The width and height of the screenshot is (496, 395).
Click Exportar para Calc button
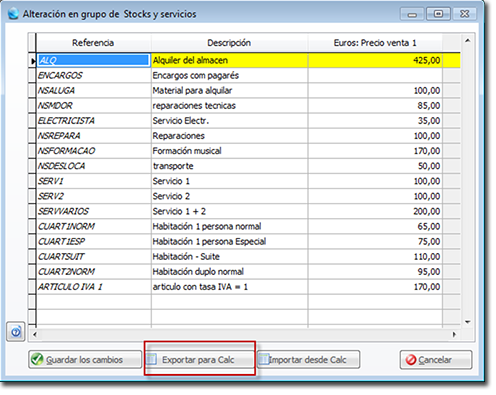[199, 359]
